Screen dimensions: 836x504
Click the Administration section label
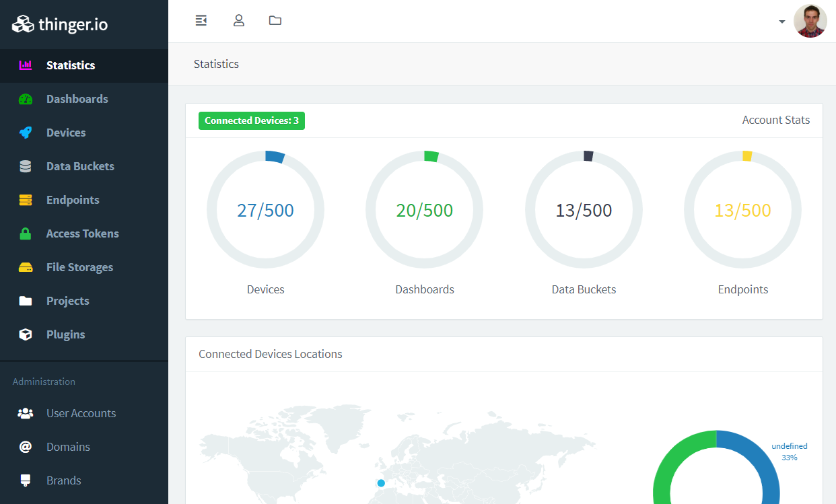tap(44, 382)
